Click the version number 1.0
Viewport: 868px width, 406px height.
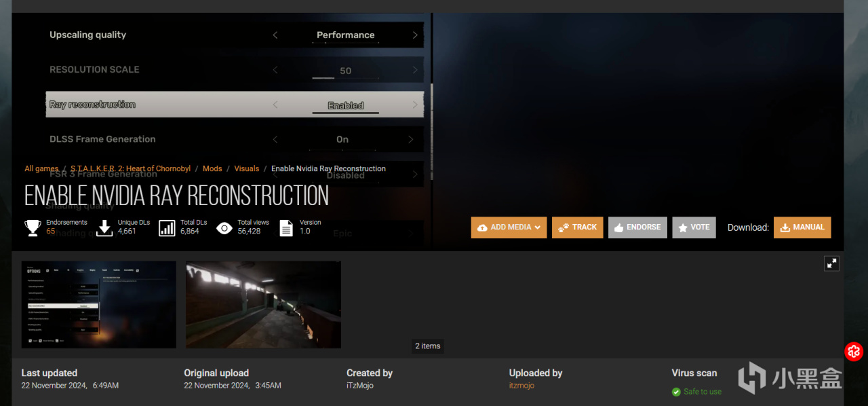(304, 232)
